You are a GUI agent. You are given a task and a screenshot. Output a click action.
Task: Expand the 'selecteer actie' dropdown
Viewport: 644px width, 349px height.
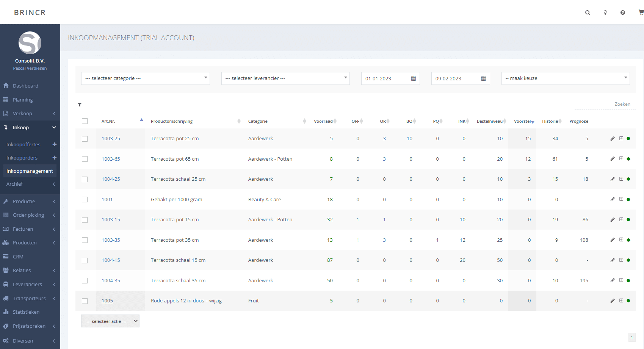click(x=110, y=321)
